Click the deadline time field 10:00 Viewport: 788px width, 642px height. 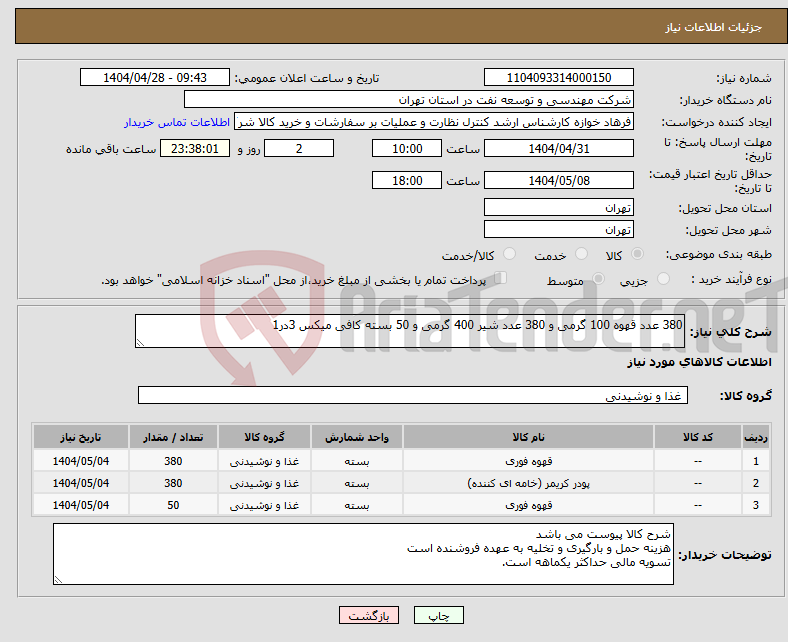click(407, 148)
